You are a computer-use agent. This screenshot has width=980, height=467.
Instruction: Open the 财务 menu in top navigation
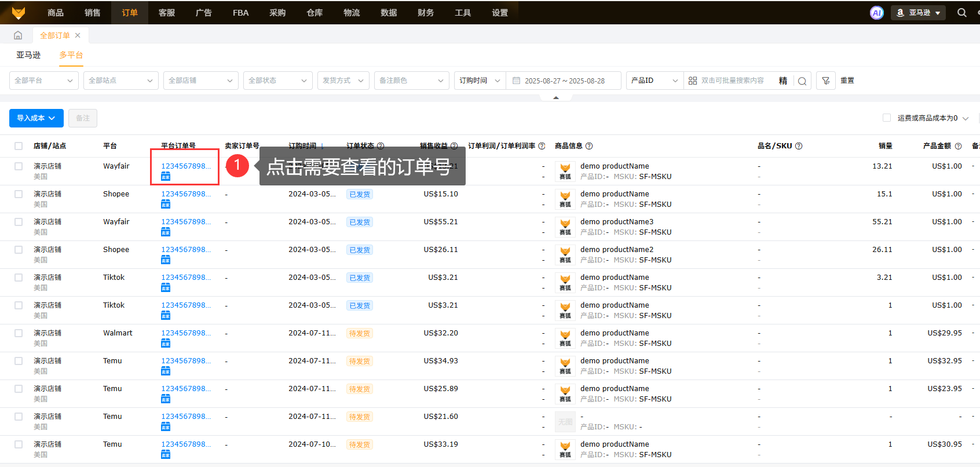coord(426,13)
